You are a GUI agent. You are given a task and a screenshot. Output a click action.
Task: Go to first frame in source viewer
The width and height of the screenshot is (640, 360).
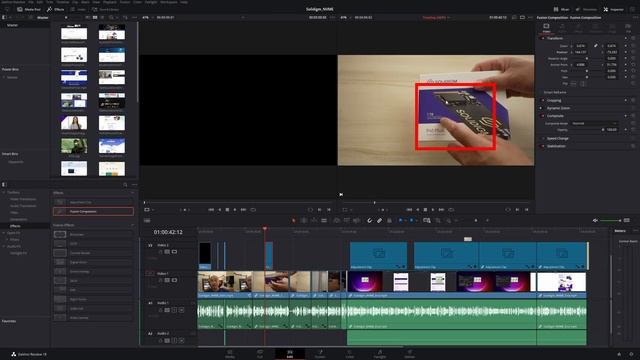[x=211, y=209]
